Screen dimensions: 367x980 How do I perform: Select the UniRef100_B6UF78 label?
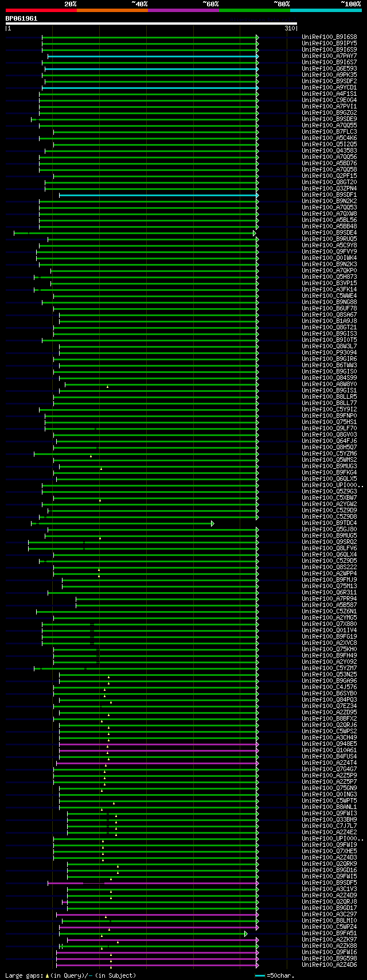[329, 309]
